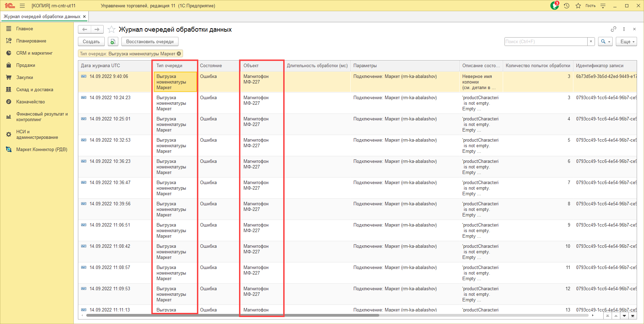Open the notifications bell with badge
This screenshot has height=324, width=644.
(554, 6)
